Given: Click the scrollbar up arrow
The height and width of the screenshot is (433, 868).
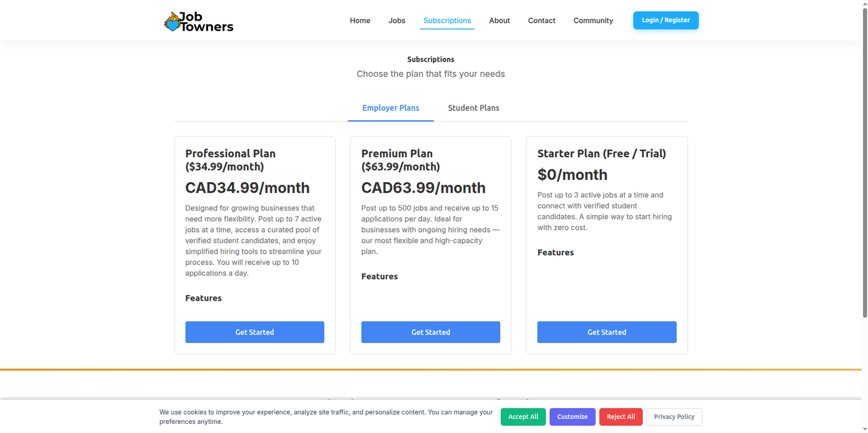Looking at the screenshot, I should tap(865, 3).
